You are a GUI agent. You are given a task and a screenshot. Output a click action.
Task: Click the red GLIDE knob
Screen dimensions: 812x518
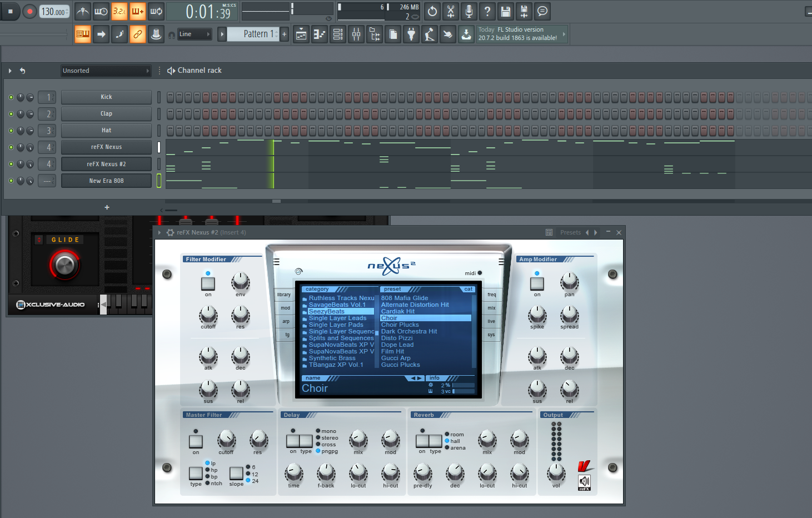pyautogui.click(x=64, y=264)
